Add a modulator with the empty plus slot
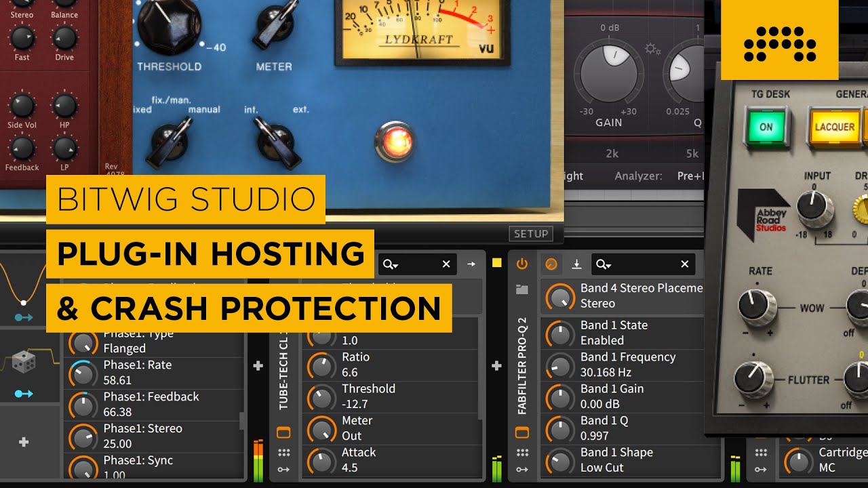This screenshot has width=868, height=488. [24, 442]
